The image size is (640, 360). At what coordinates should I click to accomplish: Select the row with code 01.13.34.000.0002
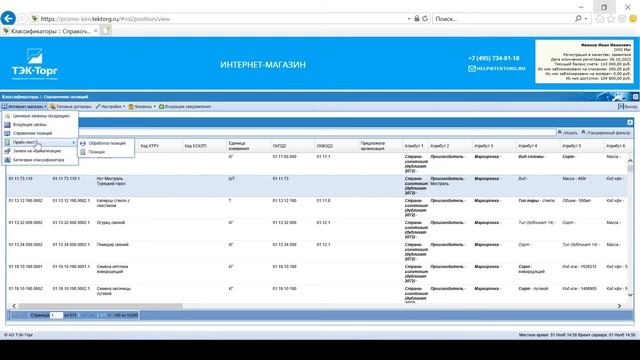317,252
